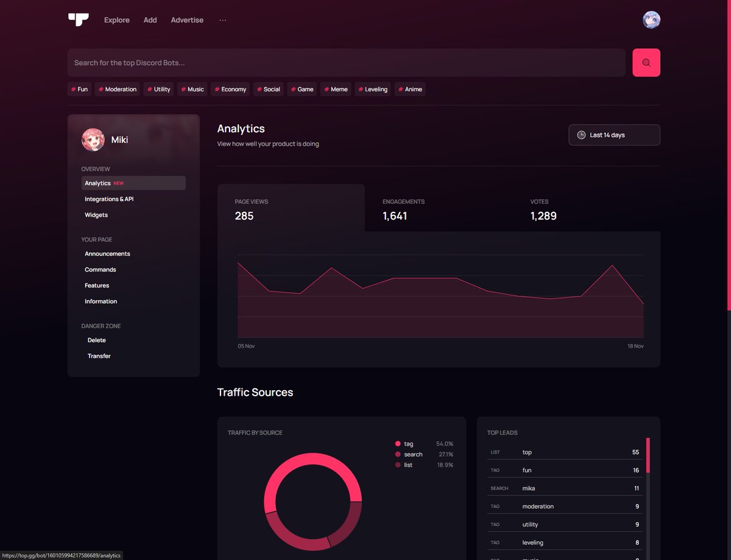The height and width of the screenshot is (560, 731).
Task: Switch to the Votes tab
Action: point(587,208)
